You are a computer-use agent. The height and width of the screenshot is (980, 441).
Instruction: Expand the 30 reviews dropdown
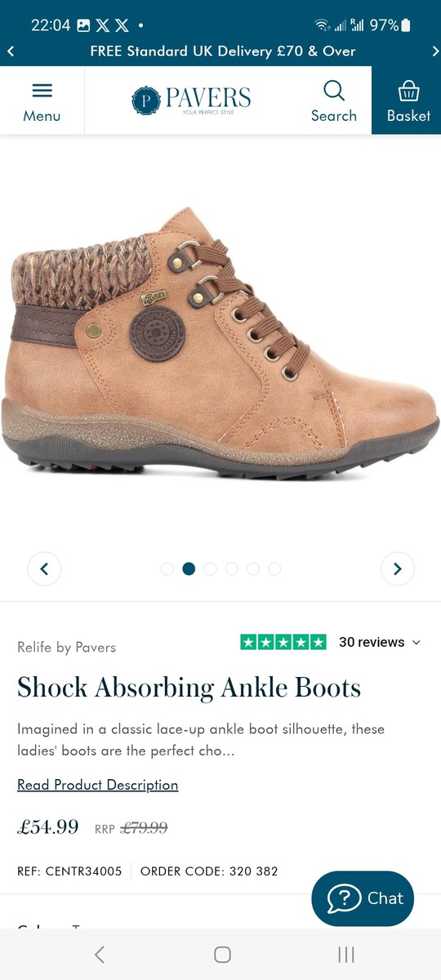[380, 642]
